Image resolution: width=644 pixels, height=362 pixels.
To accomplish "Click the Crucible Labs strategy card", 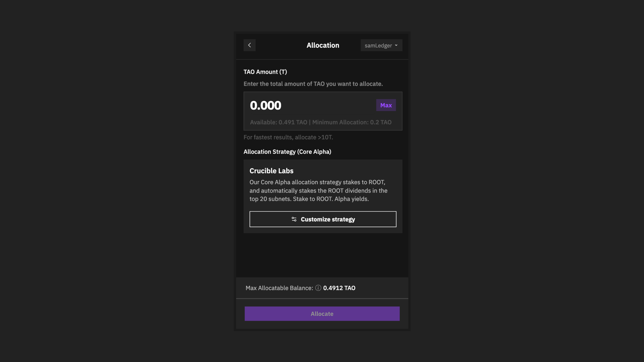I will coord(323,188).
